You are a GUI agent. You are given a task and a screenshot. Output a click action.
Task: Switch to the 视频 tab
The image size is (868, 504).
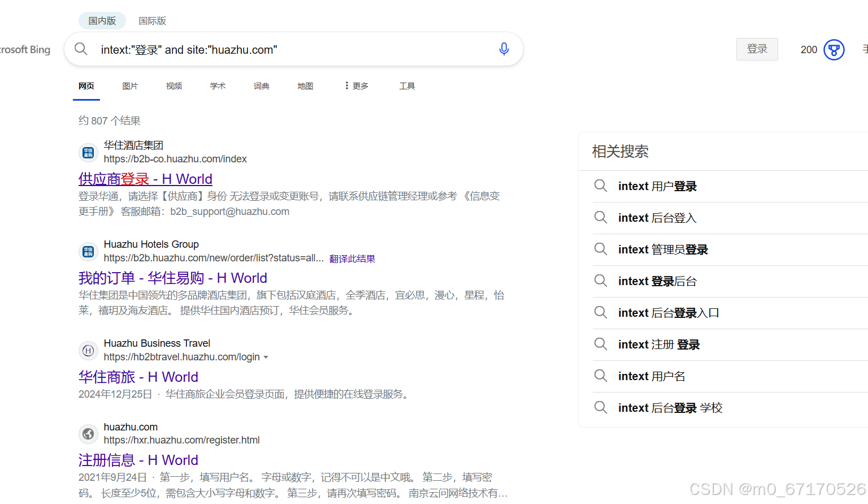(174, 86)
